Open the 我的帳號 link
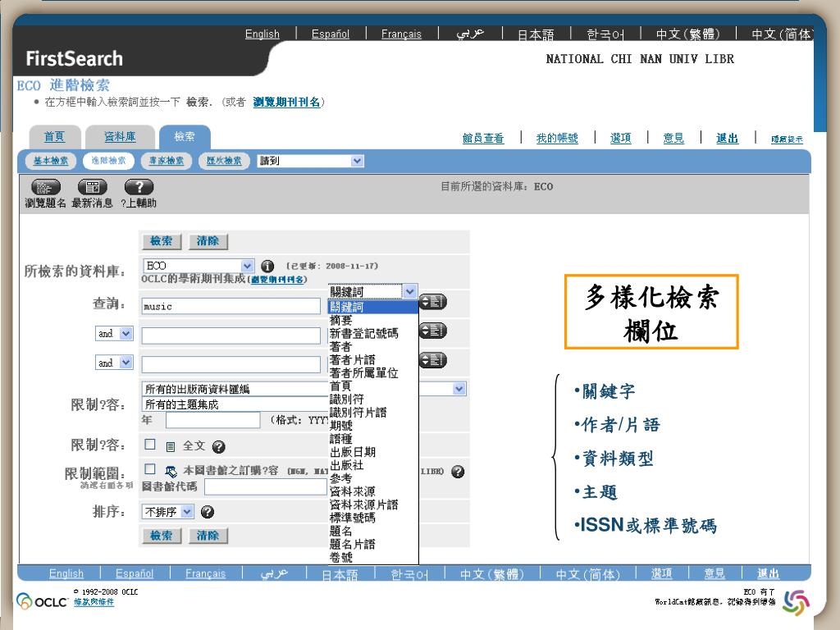840x630 pixels. click(557, 138)
